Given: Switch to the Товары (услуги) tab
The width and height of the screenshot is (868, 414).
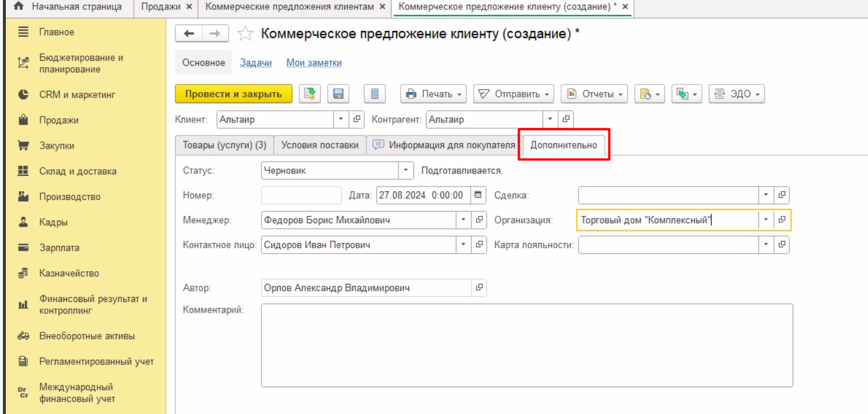Looking at the screenshot, I should (224, 145).
